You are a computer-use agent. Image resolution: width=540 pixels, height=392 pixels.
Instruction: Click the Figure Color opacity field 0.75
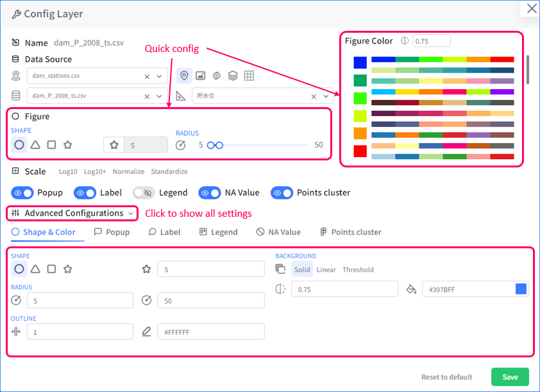(x=431, y=40)
